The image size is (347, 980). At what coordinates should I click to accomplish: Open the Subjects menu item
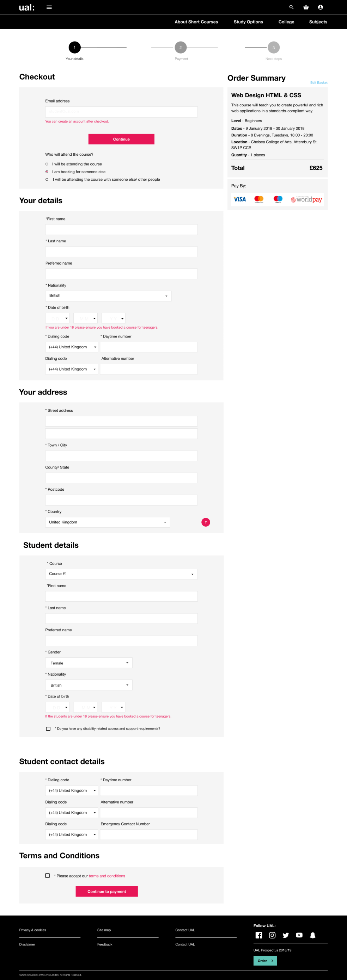pyautogui.click(x=318, y=22)
